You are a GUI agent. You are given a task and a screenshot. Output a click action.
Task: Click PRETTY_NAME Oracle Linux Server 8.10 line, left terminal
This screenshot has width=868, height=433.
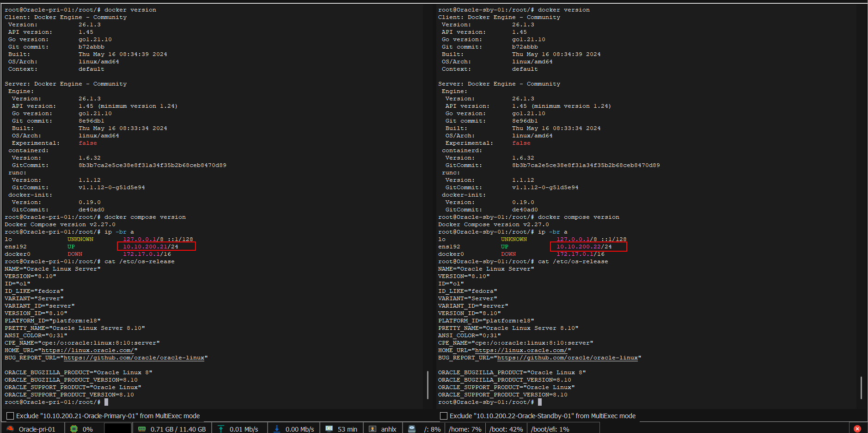[75, 328]
